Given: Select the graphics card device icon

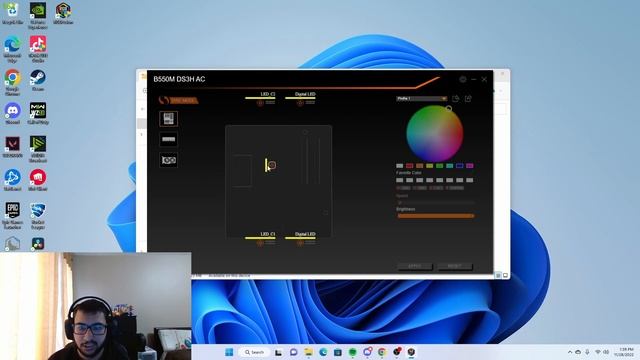Looking at the screenshot, I should click(x=169, y=160).
